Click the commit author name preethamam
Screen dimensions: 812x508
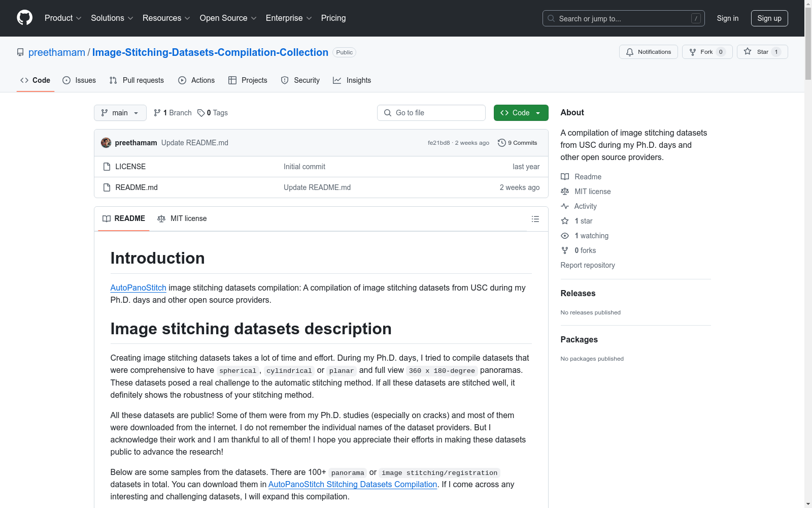136,143
